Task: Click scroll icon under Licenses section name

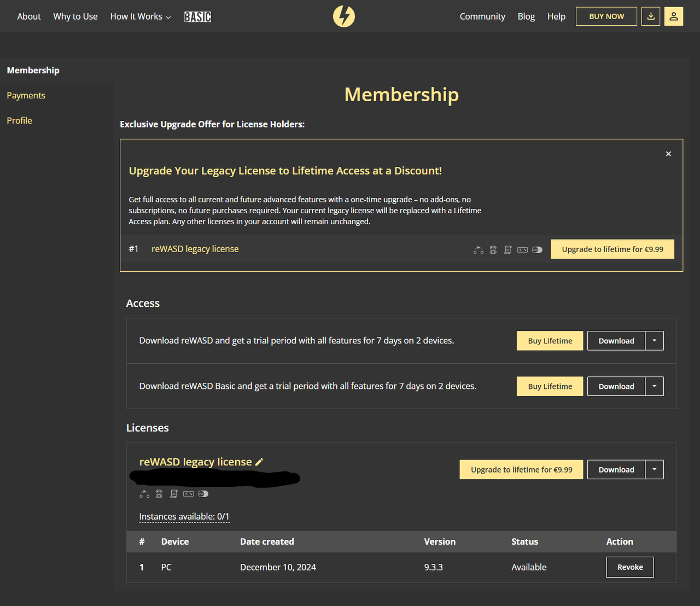Action: tap(174, 494)
